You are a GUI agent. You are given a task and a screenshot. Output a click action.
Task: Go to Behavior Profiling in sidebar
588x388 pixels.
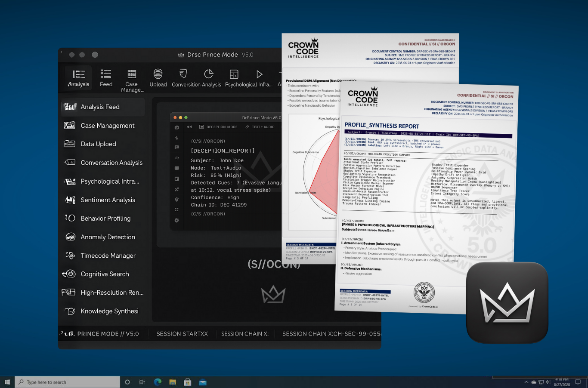[x=105, y=219]
